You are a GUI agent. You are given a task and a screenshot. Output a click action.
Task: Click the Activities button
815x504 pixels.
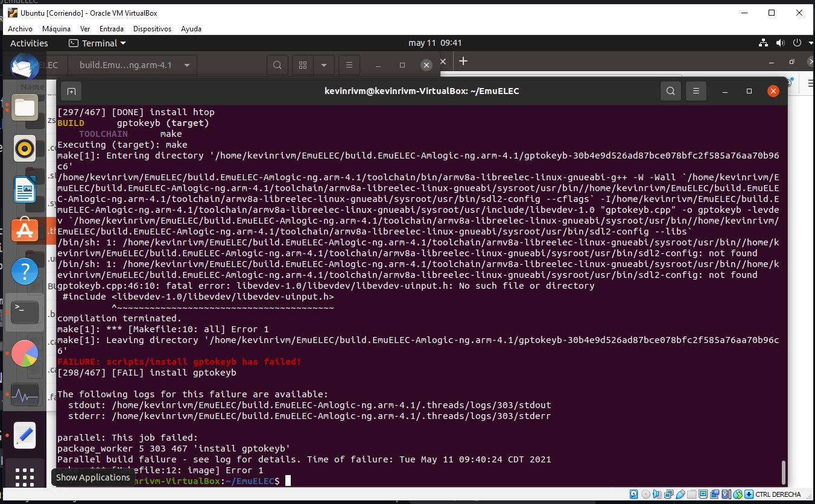(x=29, y=43)
